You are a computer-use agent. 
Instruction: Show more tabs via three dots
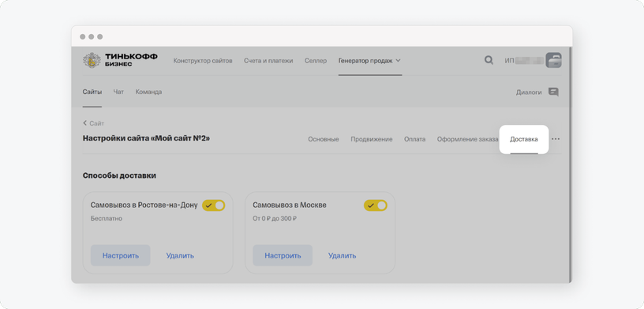(x=556, y=139)
